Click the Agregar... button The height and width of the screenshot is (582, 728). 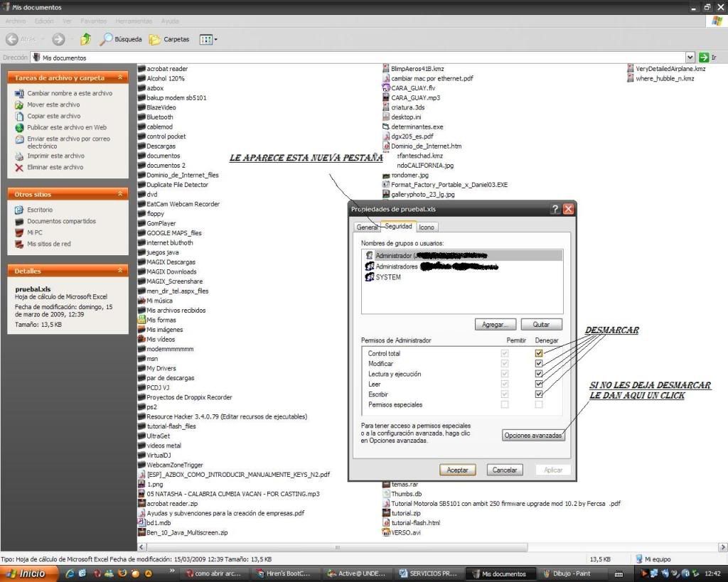[496, 325]
